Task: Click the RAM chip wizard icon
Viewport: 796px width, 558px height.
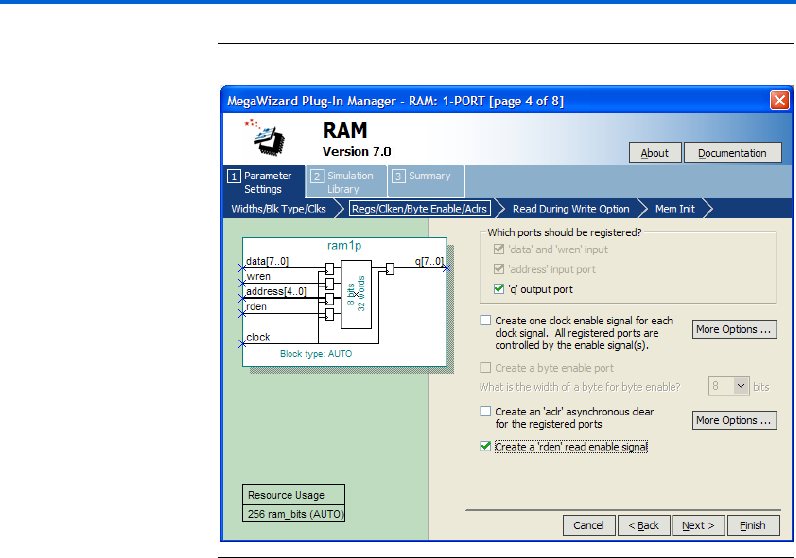Action: (x=265, y=137)
